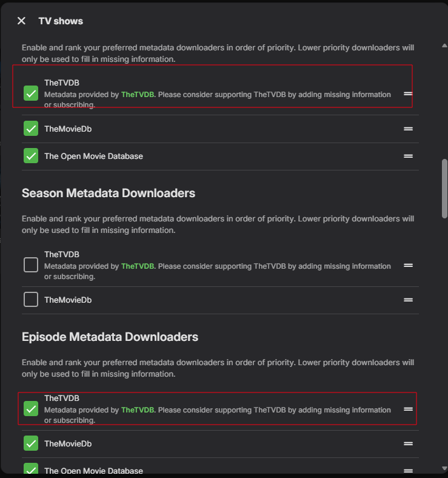Click reorder handle for episode TheMovieDb downloader
The width and height of the screenshot is (448, 478).
[x=408, y=443]
